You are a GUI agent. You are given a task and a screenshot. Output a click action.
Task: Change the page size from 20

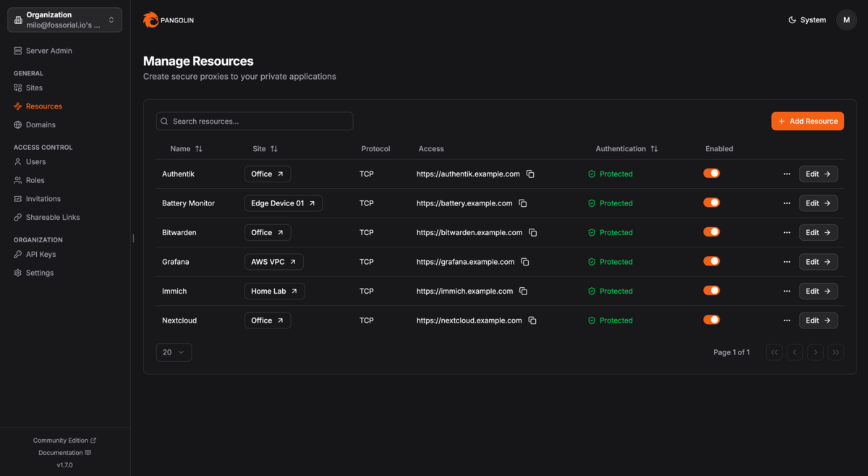click(174, 352)
